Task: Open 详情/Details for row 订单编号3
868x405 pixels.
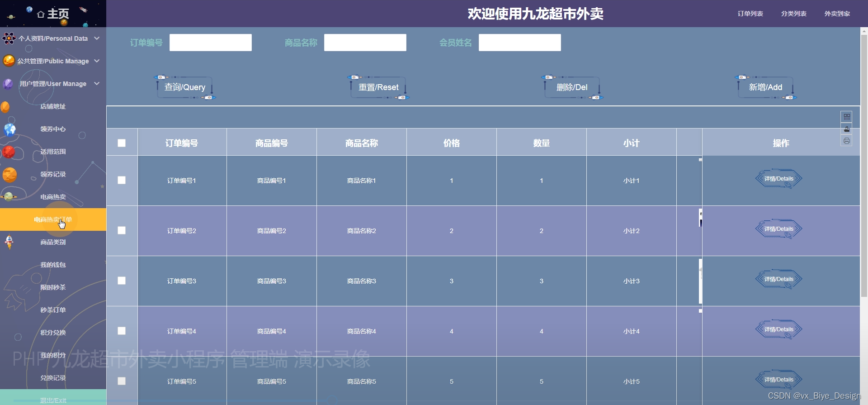Action: tap(778, 279)
